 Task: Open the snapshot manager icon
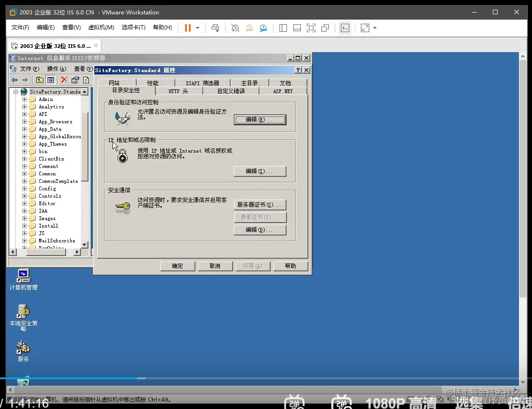click(x=263, y=28)
